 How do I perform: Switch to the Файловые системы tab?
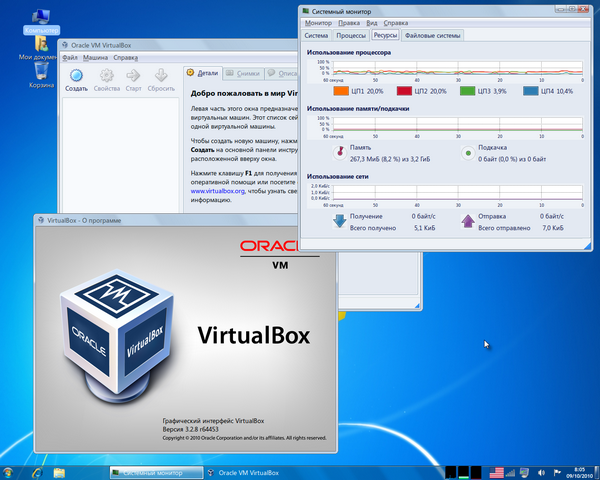(432, 36)
